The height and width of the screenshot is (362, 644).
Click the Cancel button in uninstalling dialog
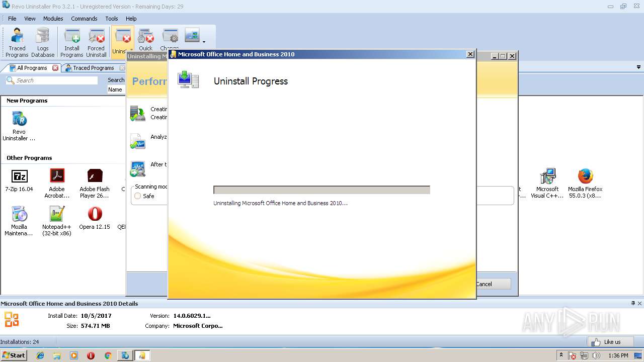(x=494, y=284)
